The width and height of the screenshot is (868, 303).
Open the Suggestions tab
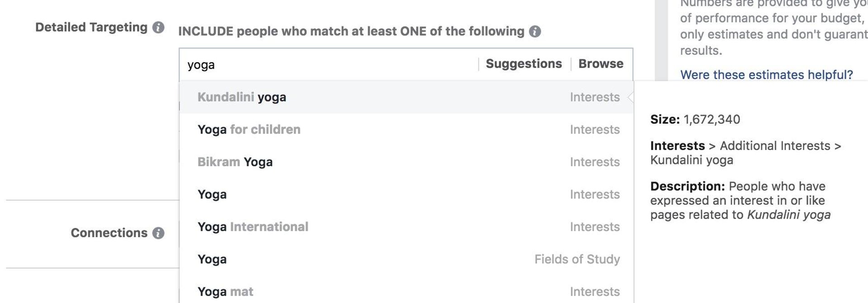coord(524,64)
